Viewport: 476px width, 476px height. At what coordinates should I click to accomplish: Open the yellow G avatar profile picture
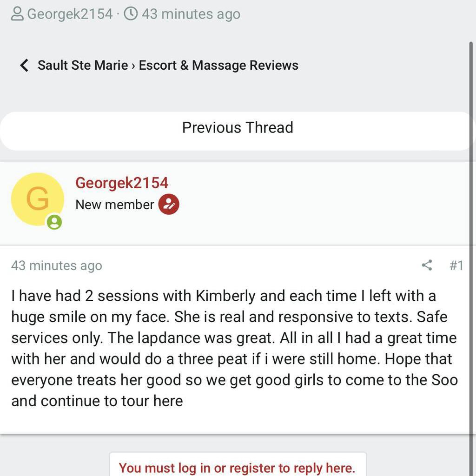click(37, 199)
